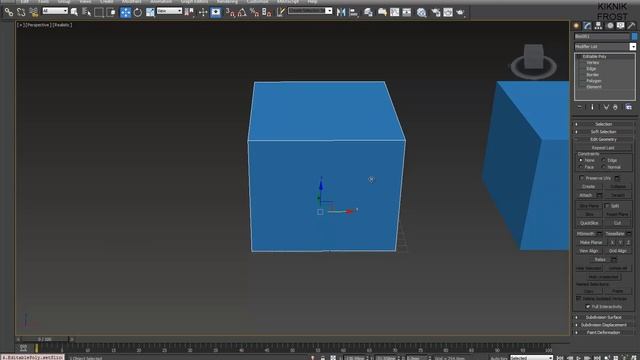Open the named selection sets dropdown
640x360 pixels.
[310, 11]
